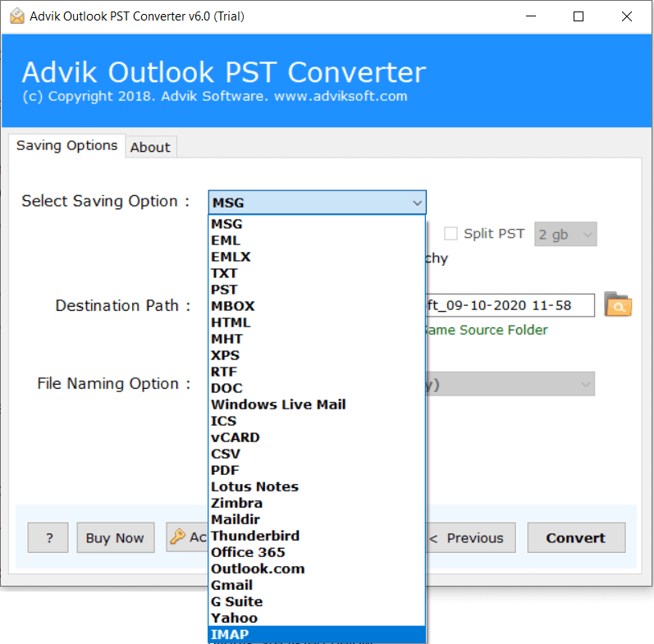
Task: Go back with the Previous button
Action: click(x=470, y=537)
